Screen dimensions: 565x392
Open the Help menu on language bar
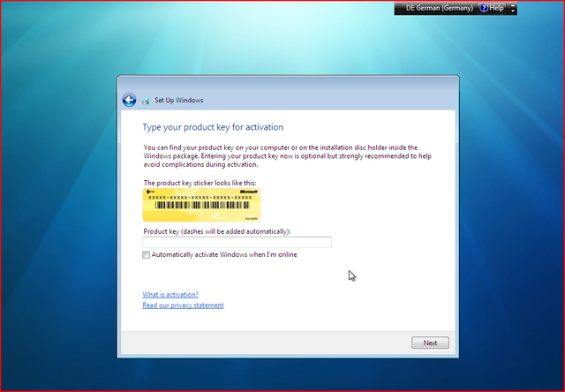pos(496,8)
